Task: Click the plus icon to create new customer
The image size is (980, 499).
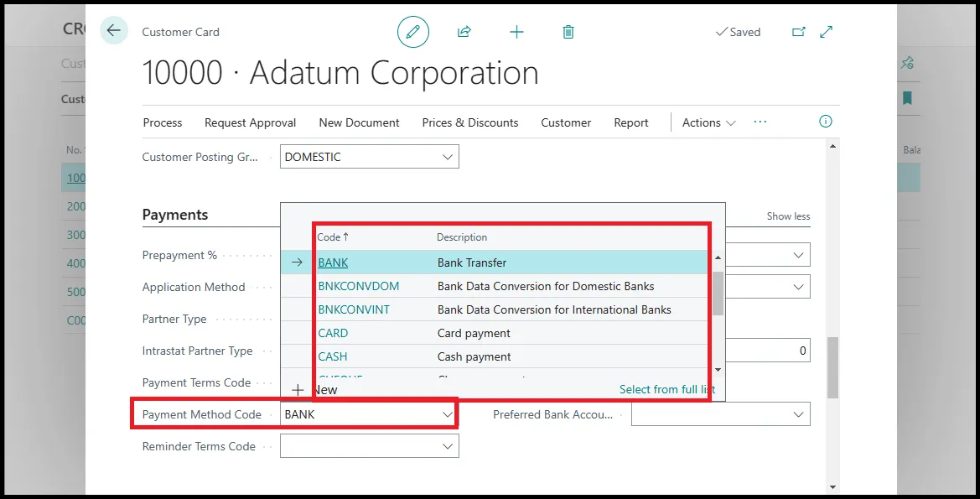Action: 517,32
